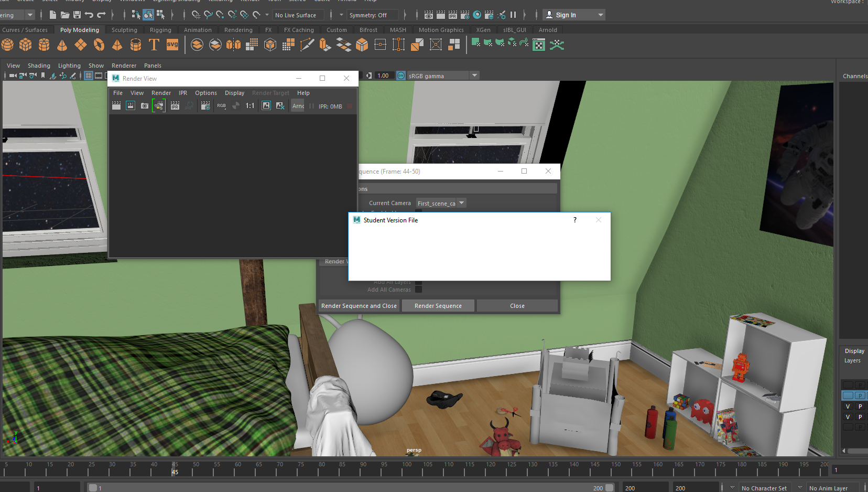
Task: Open the sRGB gamma dropdown
Action: (x=474, y=75)
